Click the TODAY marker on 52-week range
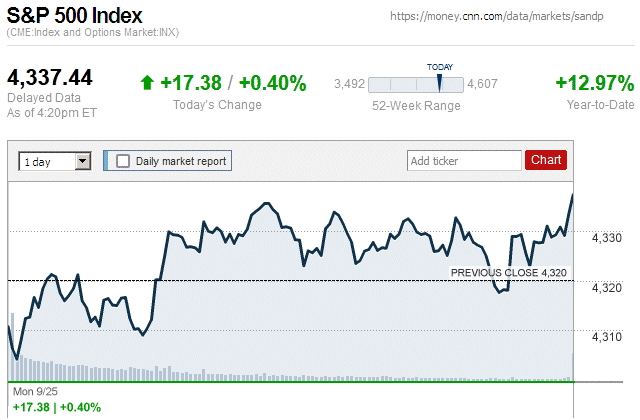This screenshot has width=640, height=420. tap(439, 82)
